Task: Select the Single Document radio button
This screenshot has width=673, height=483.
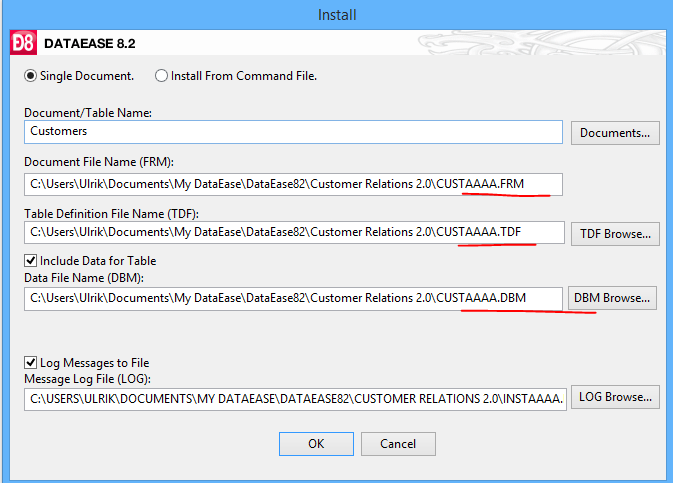Action: (30, 76)
